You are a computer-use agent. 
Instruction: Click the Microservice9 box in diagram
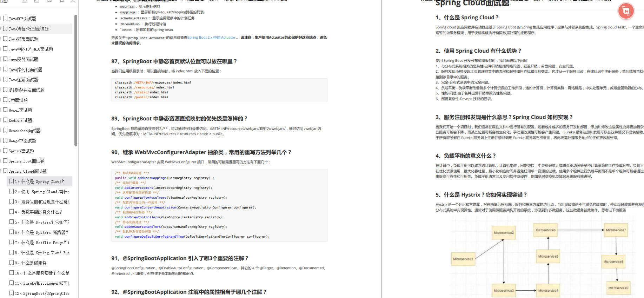[x=618, y=288]
